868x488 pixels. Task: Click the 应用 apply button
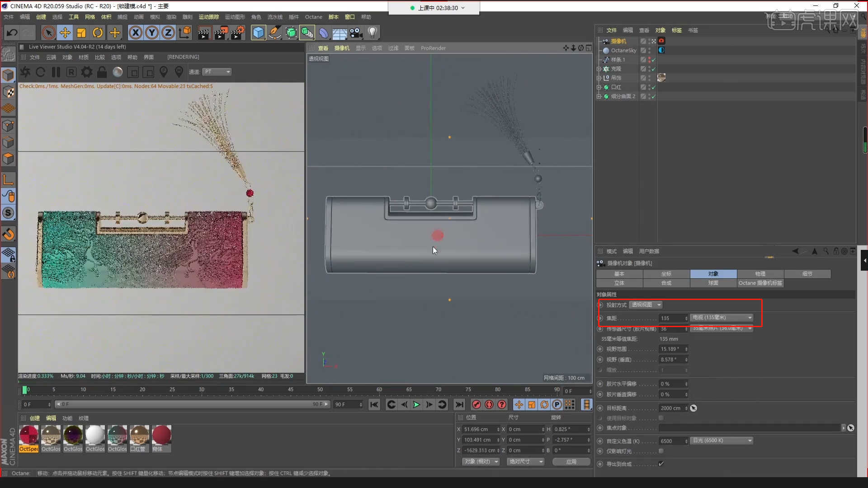click(x=571, y=462)
